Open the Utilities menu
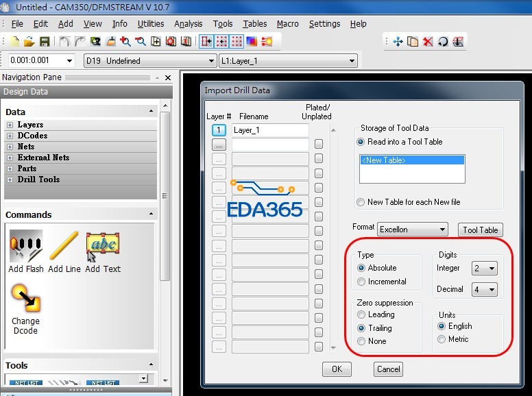Image resolution: width=532 pixels, height=396 pixels. pos(151,24)
